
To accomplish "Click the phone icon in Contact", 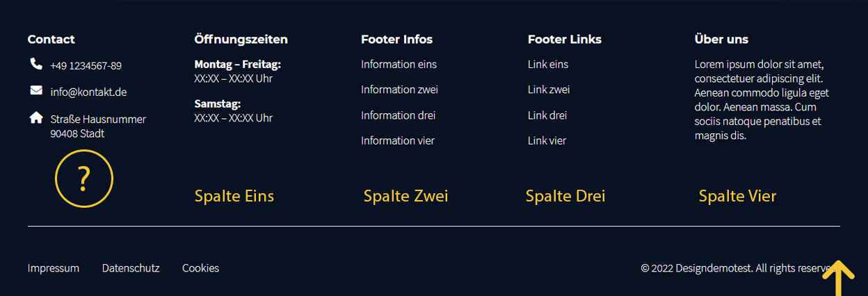I will [36, 64].
